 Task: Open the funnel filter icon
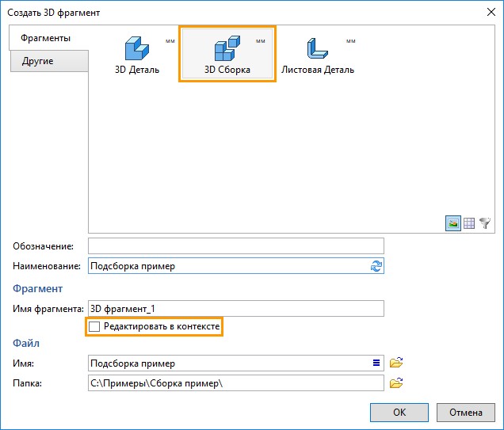point(485,223)
